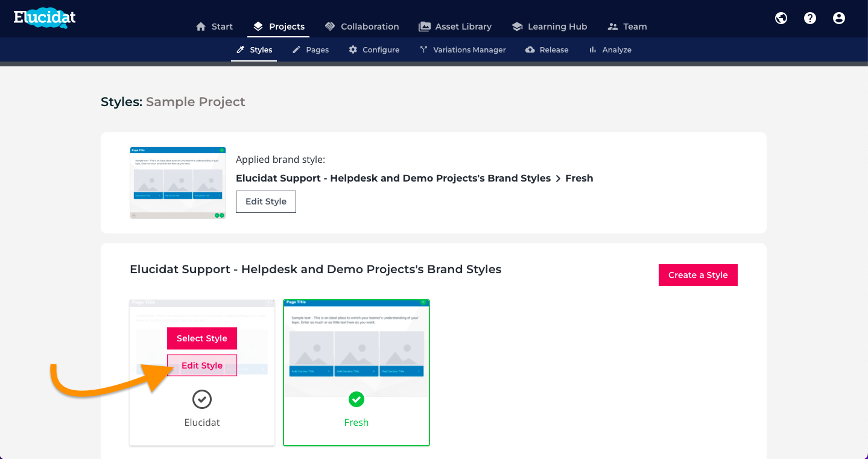
Task: Click Edit Style for applied brand style
Action: tap(266, 201)
